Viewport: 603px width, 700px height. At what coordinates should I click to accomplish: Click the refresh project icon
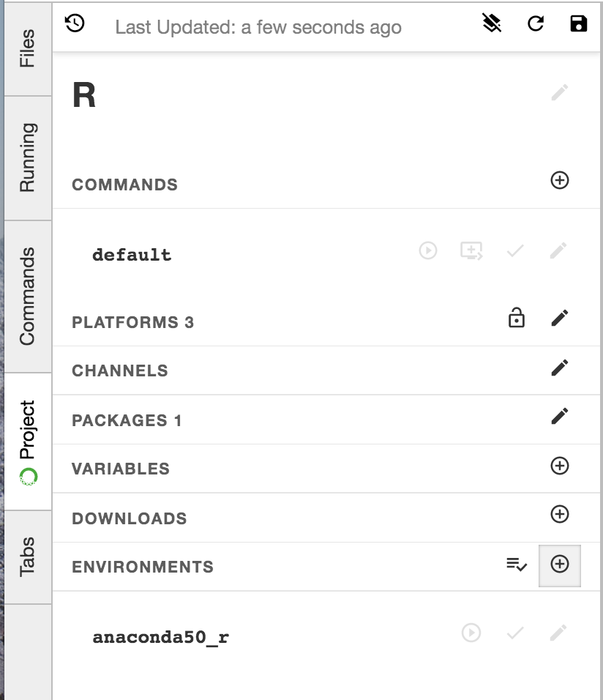[x=536, y=24]
